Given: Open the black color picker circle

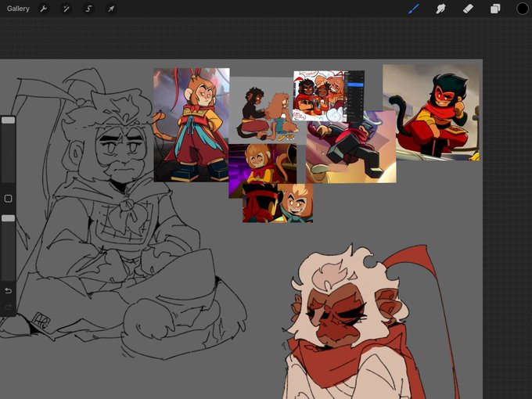Looking at the screenshot, I should pyautogui.click(x=523, y=9).
